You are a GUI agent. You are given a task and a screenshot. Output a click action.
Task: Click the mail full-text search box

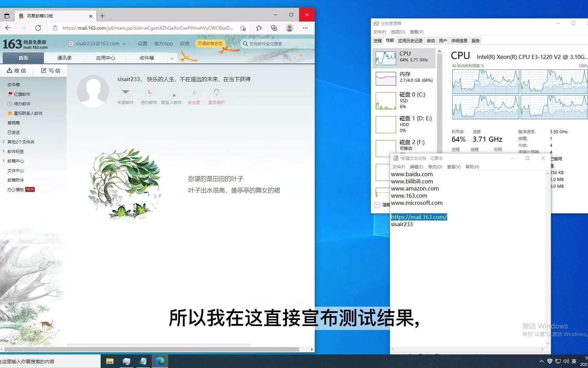pos(277,44)
